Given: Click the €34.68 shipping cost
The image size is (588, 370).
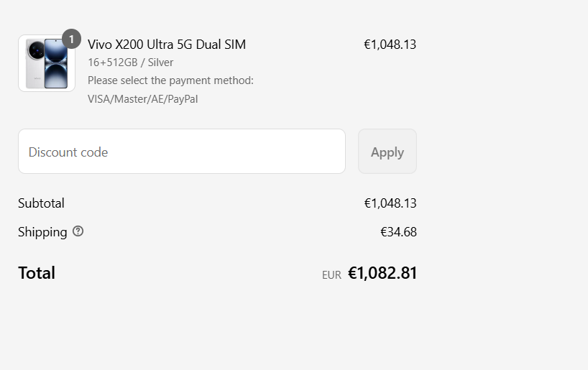Looking at the screenshot, I should 398,232.
